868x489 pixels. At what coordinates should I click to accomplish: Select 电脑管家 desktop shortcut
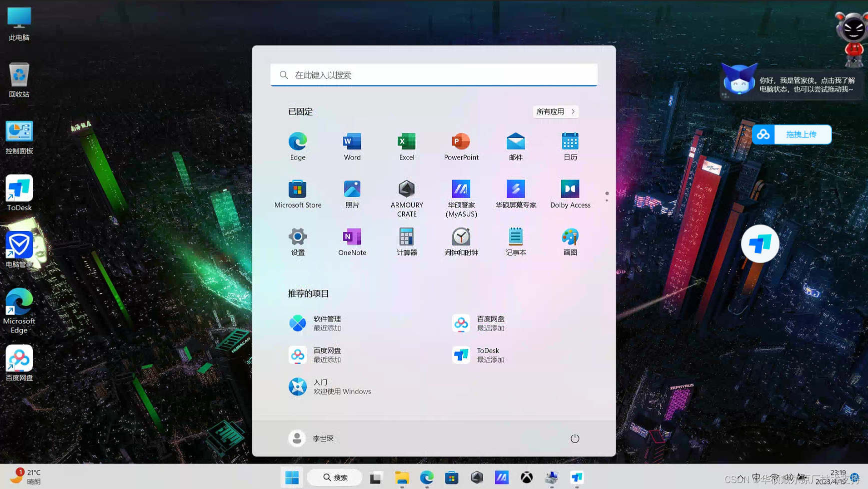pos(19,250)
